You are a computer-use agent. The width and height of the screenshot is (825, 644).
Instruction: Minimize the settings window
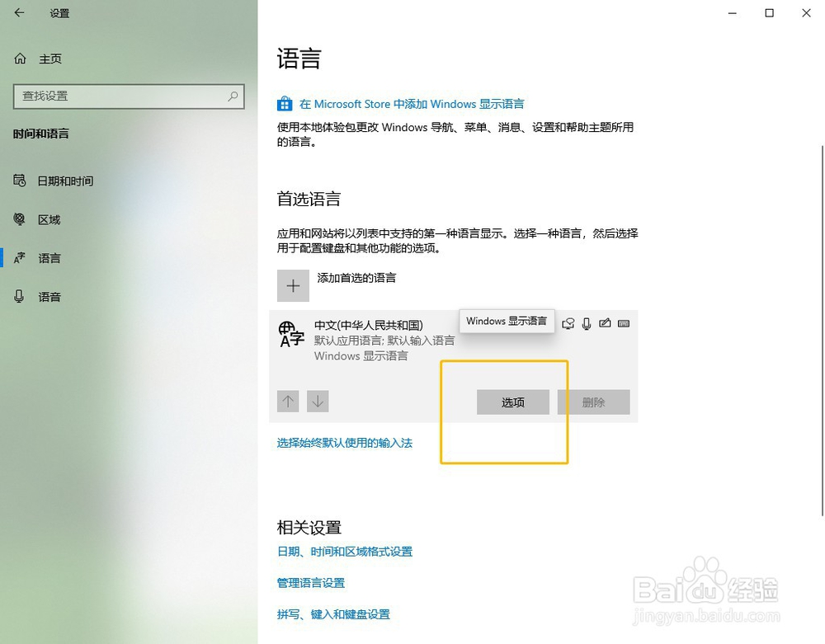click(x=733, y=13)
